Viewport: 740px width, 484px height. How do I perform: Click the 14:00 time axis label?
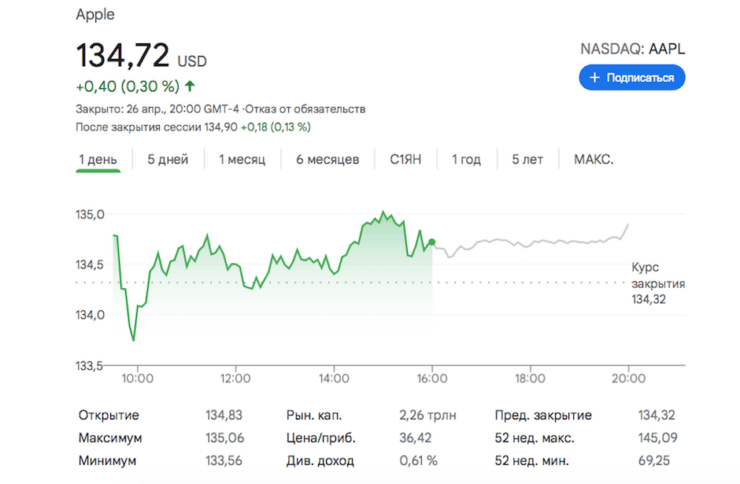[x=334, y=378]
